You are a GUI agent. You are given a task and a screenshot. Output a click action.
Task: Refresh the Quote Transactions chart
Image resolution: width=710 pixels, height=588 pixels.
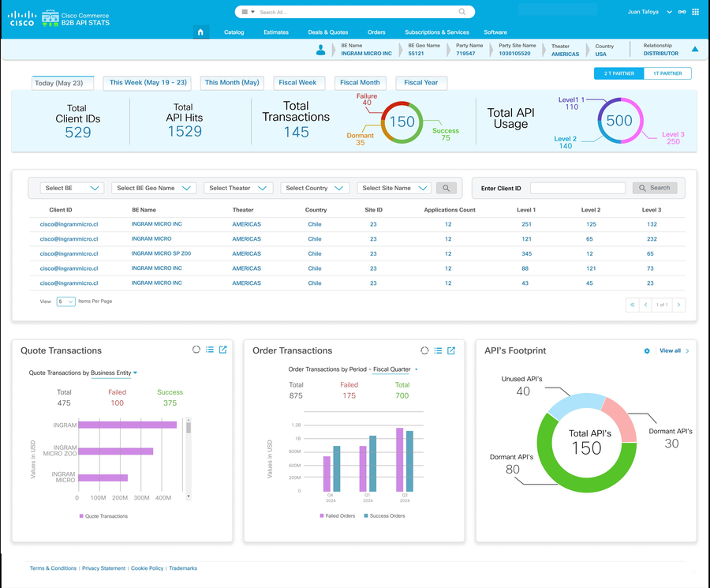pos(196,350)
